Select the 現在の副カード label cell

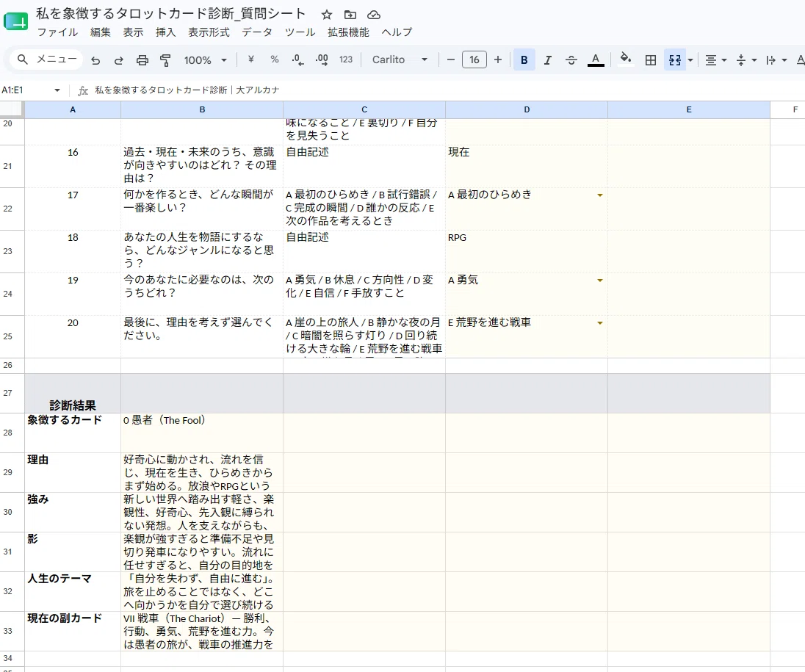73,631
